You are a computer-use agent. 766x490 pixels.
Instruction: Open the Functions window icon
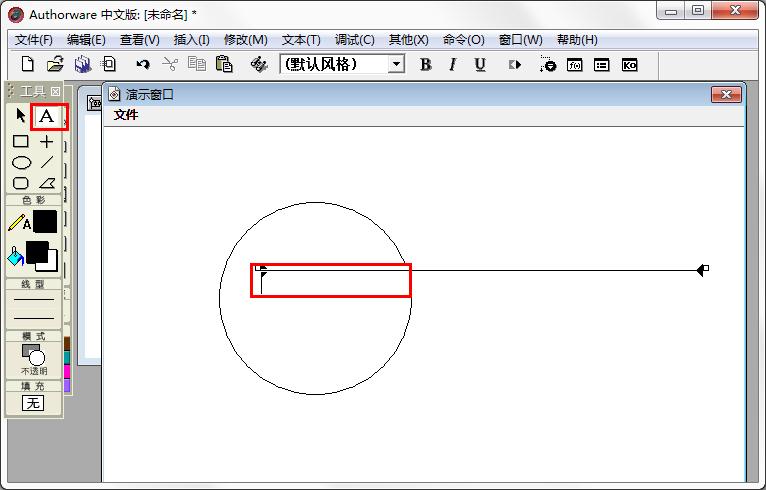click(574, 64)
